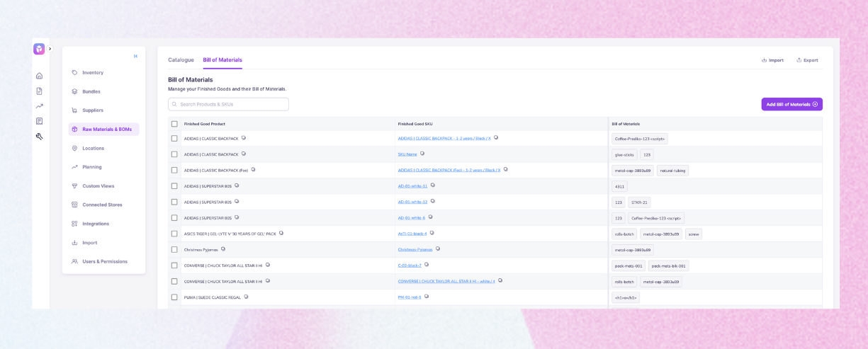This screenshot has height=349, width=868.
Task: Click the Finished Good Product column header
Action: [205, 124]
